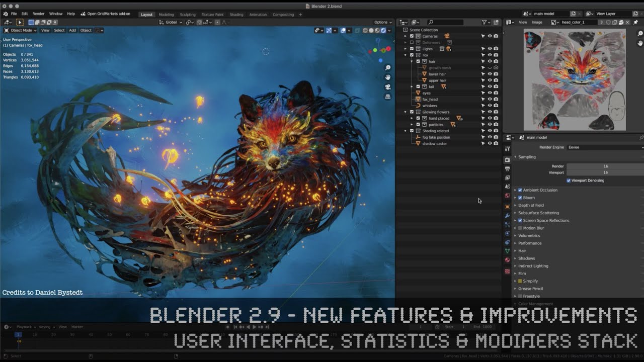Open the Scene properties tab
644x362 pixels.
[x=507, y=187]
